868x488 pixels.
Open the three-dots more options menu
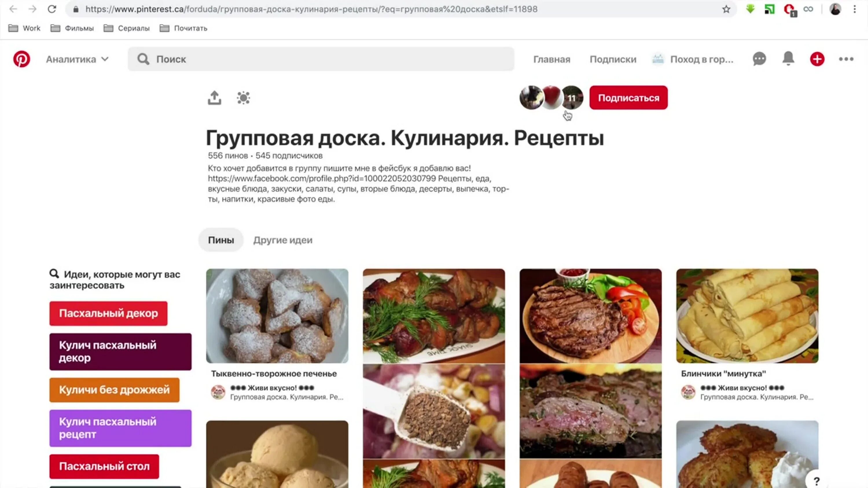(846, 59)
